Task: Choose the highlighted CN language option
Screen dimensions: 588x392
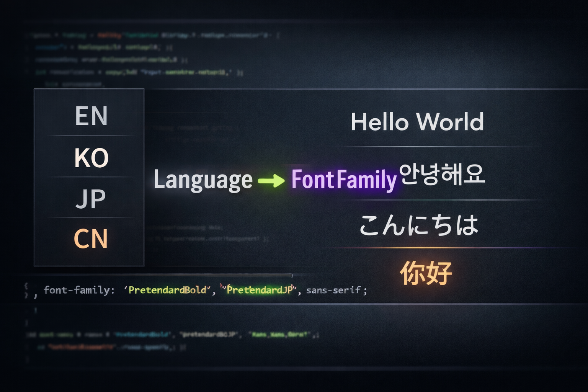Action: click(91, 239)
